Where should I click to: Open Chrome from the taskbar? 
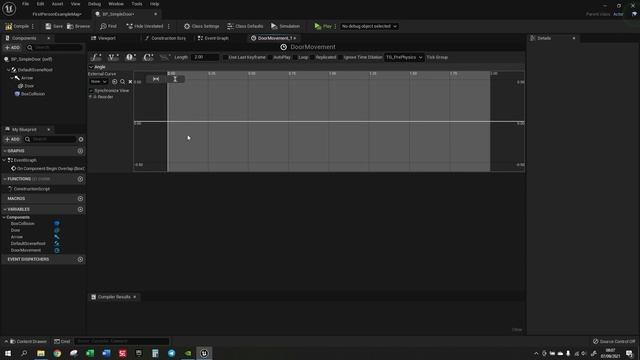(57, 353)
